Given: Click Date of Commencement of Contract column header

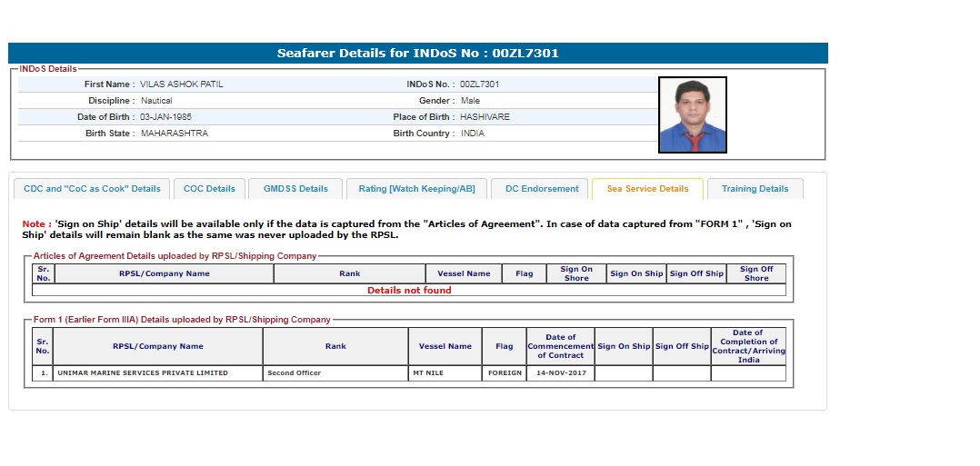Looking at the screenshot, I should pos(560,346).
